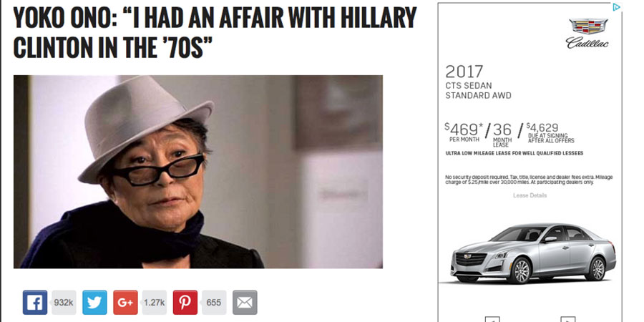Open Lease Details link in ad

coord(530,195)
